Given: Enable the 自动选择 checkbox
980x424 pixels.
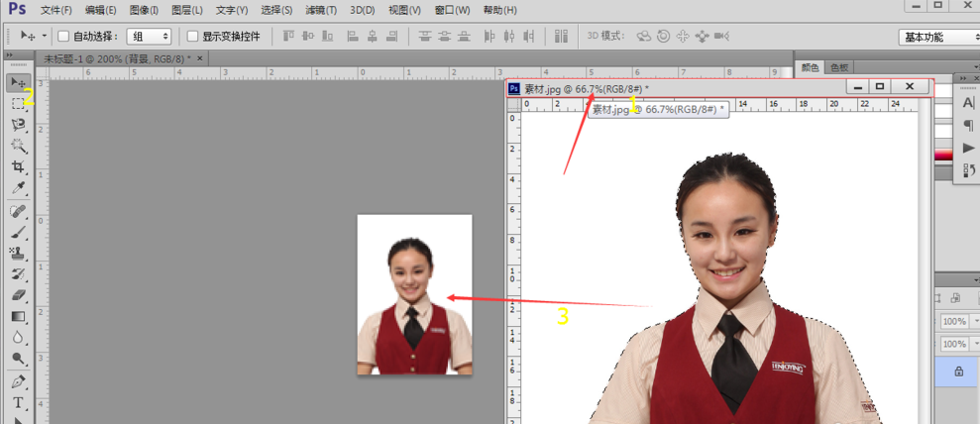Looking at the screenshot, I should (x=64, y=37).
